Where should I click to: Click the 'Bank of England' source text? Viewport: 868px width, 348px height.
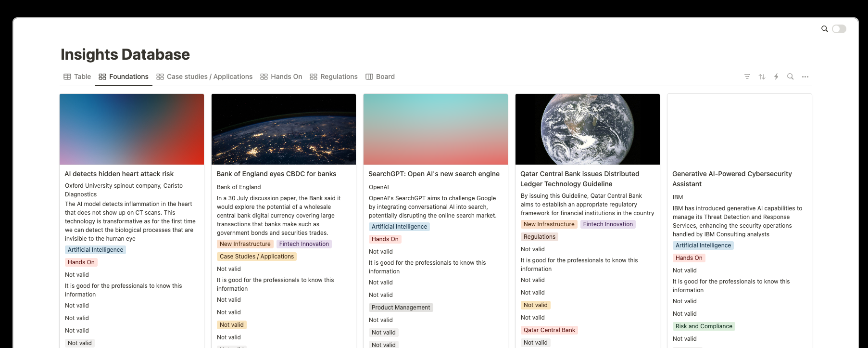click(x=239, y=187)
